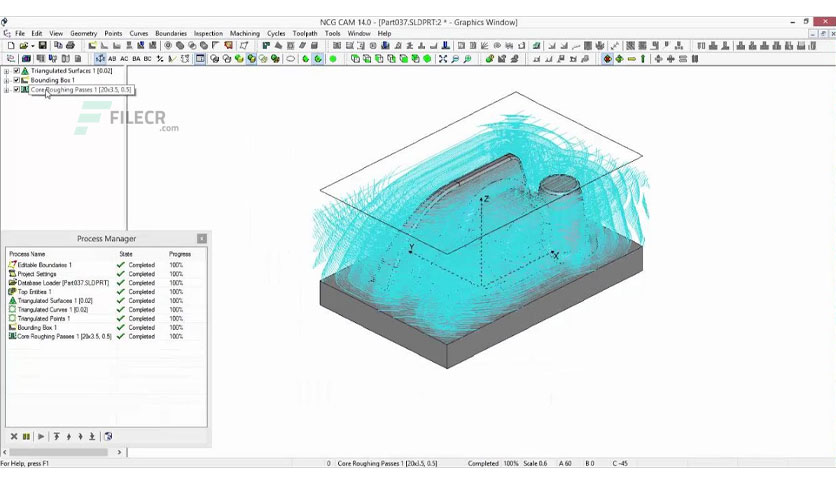This screenshot has width=836, height=484.
Task: Open the Toolpath menu
Action: pyautogui.click(x=305, y=33)
